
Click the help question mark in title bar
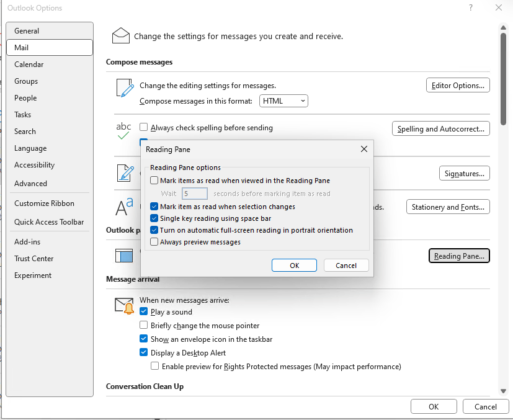(x=470, y=7)
